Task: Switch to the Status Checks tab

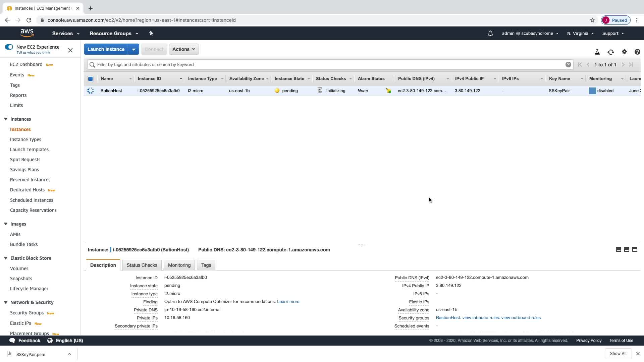Action: [142, 265]
